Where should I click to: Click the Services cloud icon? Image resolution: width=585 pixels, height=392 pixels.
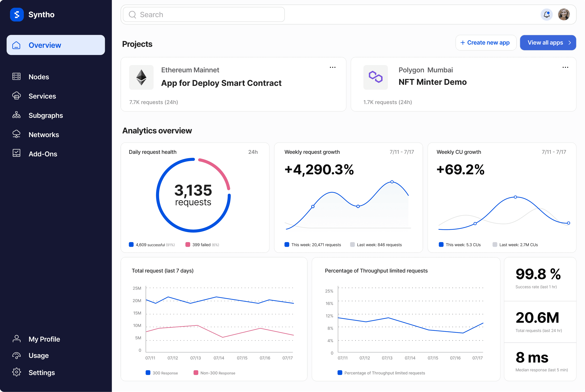pyautogui.click(x=16, y=96)
